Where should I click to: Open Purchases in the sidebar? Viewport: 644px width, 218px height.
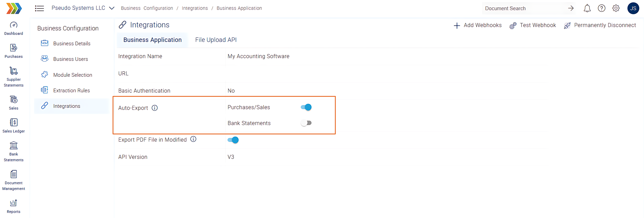14,51
